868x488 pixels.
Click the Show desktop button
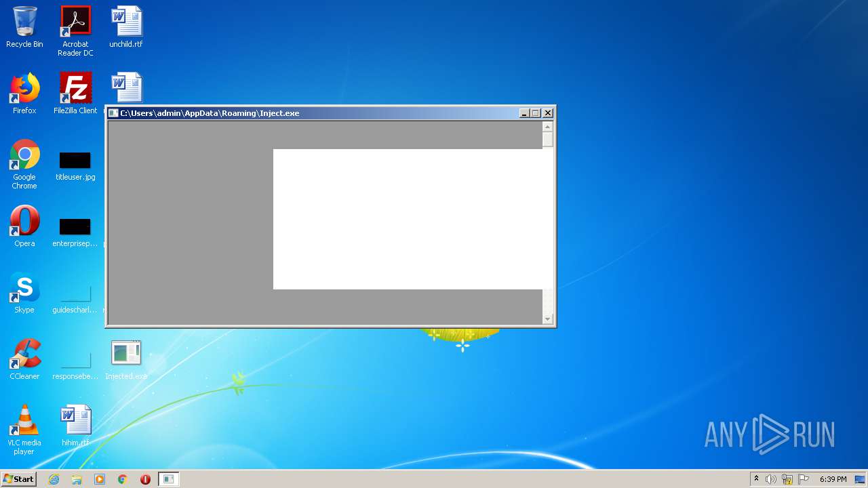click(x=860, y=479)
